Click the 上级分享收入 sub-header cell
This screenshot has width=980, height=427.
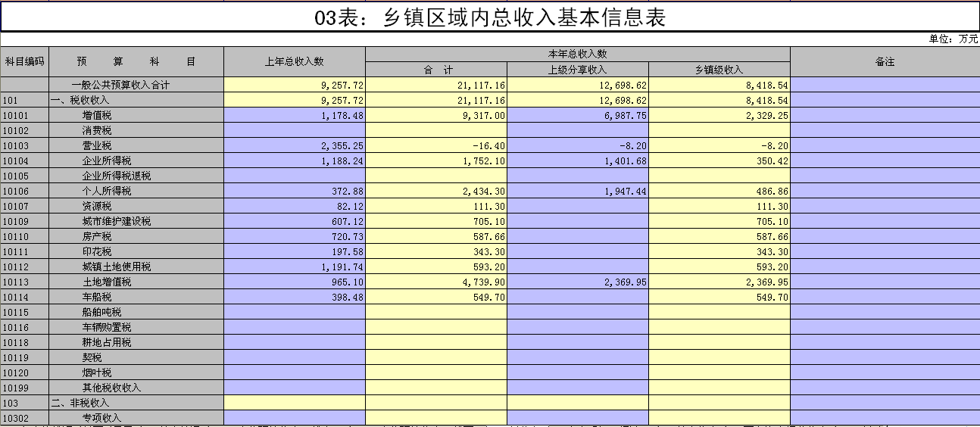coord(578,70)
